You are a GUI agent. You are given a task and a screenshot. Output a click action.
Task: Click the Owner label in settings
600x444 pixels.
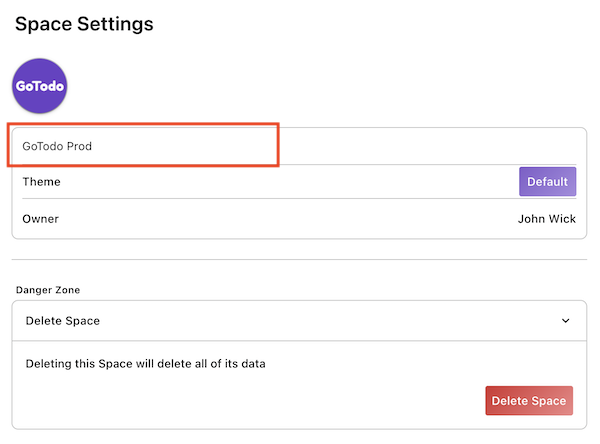coord(41,219)
